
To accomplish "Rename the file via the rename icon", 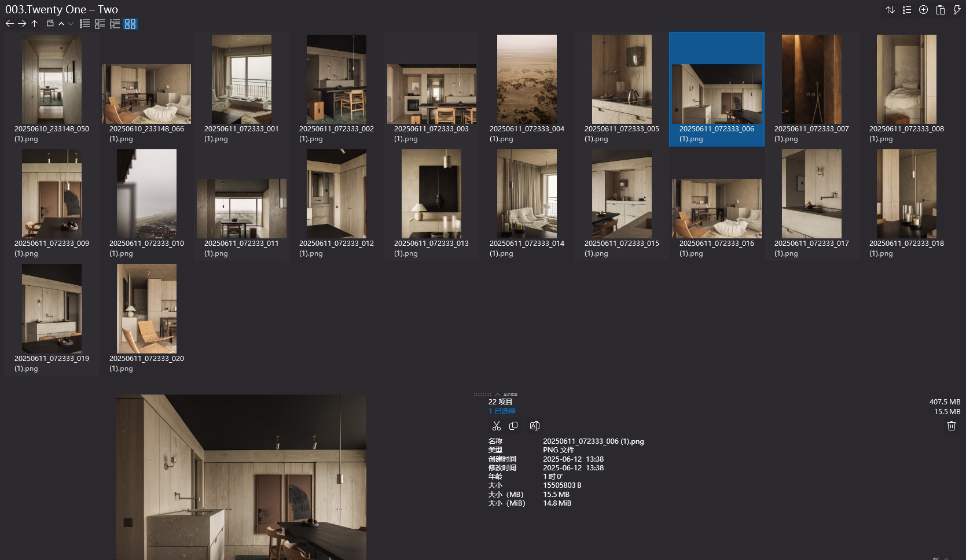I will pos(534,426).
